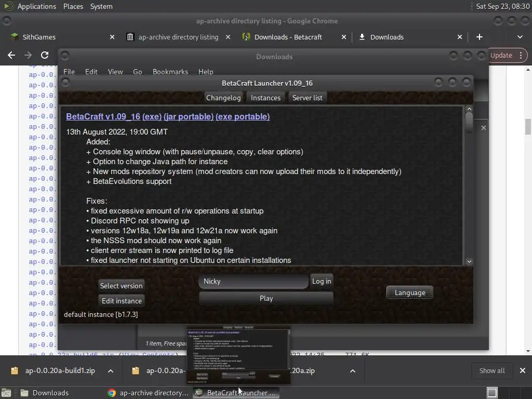Open the (exe portable) link
This screenshot has height=399, width=532.
point(243,116)
